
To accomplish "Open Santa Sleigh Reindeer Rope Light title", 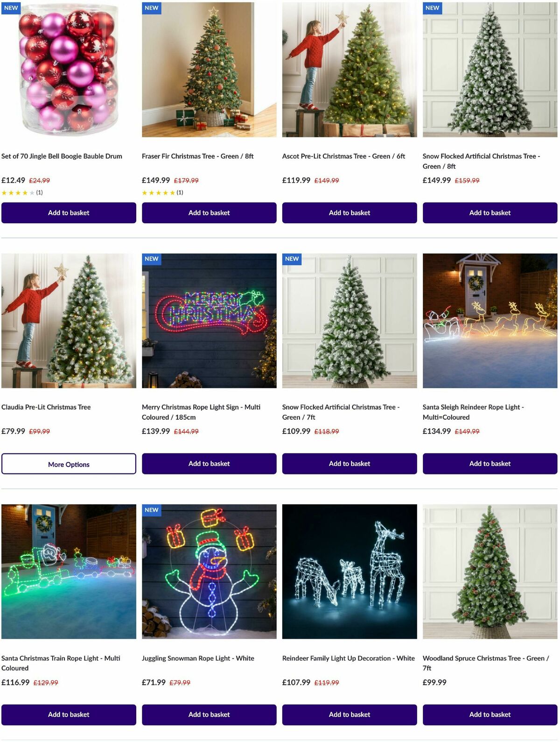I will tap(473, 412).
